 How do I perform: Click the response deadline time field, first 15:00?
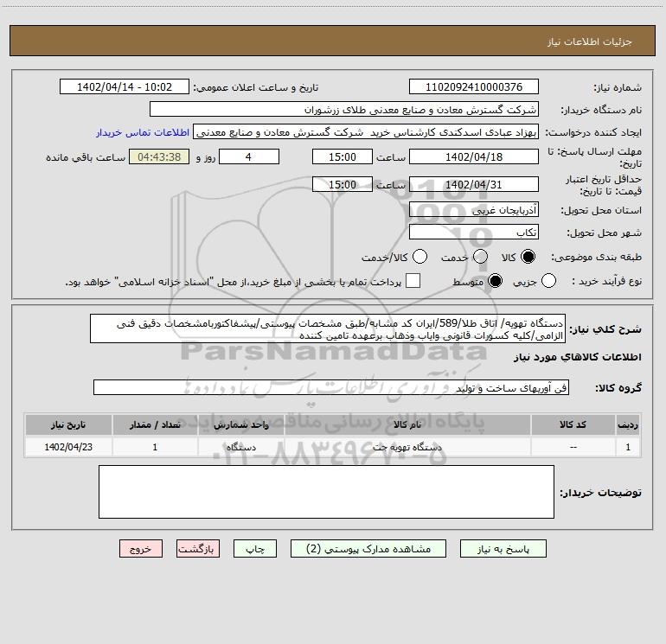point(343,156)
